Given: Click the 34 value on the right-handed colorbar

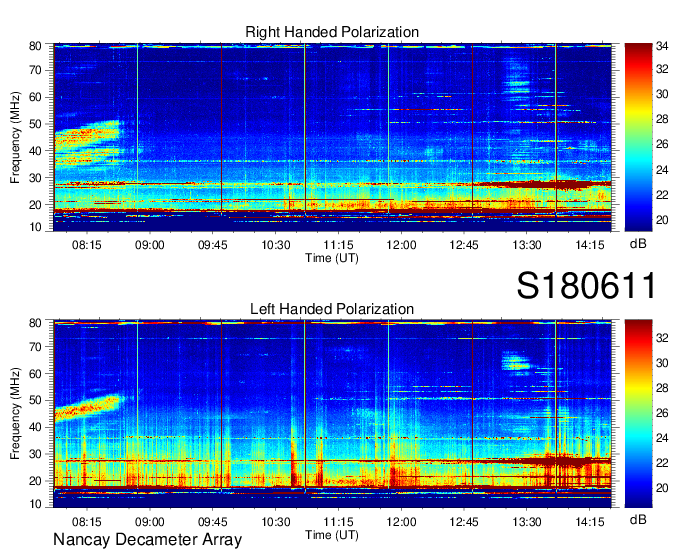Looking at the screenshot, I should coord(662,45).
